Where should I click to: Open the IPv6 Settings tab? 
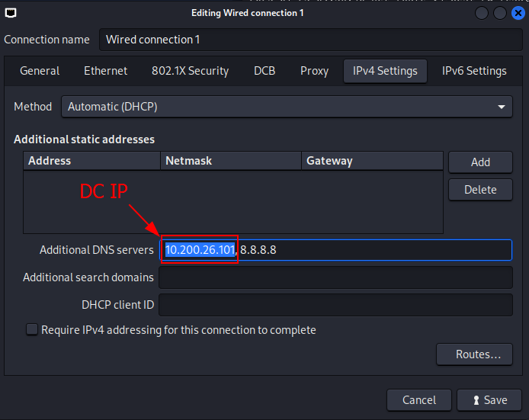(474, 71)
